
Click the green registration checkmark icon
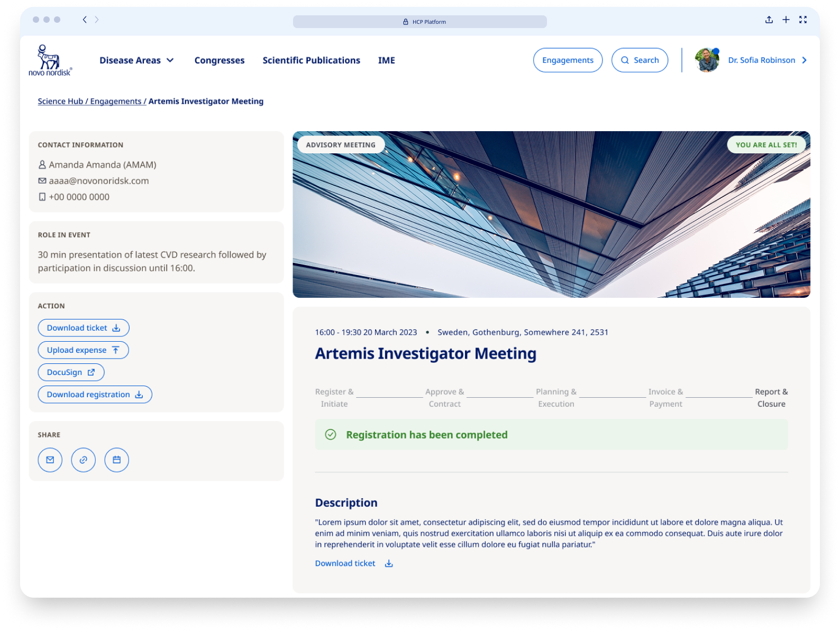point(331,435)
